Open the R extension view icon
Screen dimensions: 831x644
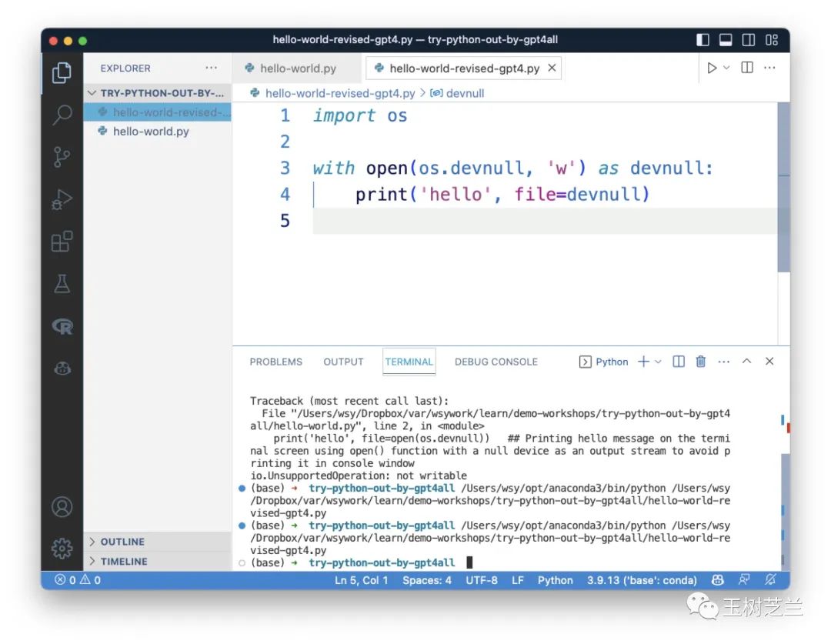(x=62, y=326)
